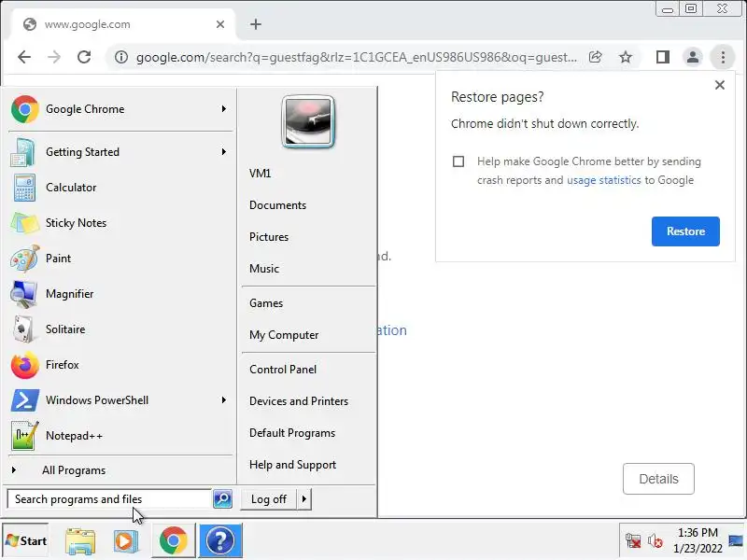Select the www.google.com tab

coord(123,24)
